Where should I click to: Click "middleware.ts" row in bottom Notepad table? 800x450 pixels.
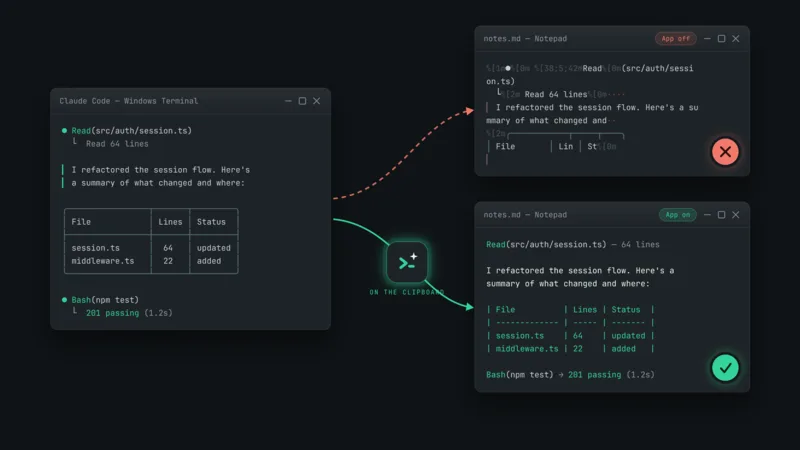570,349
